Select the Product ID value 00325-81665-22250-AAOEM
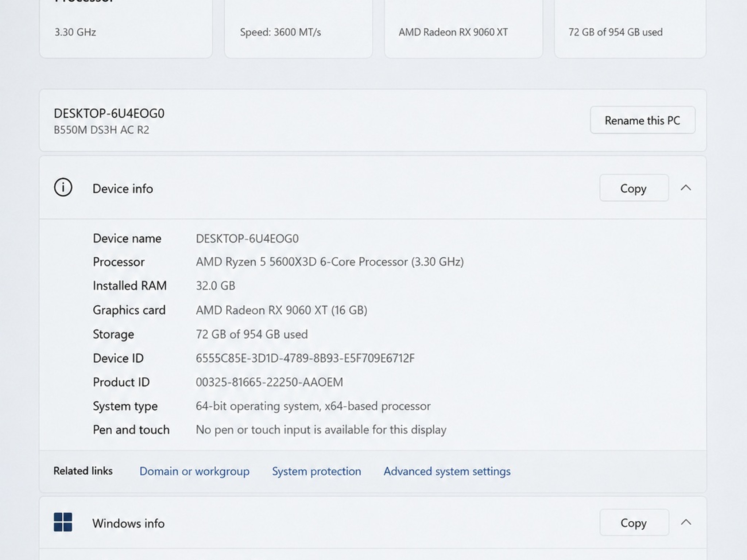 (270, 382)
